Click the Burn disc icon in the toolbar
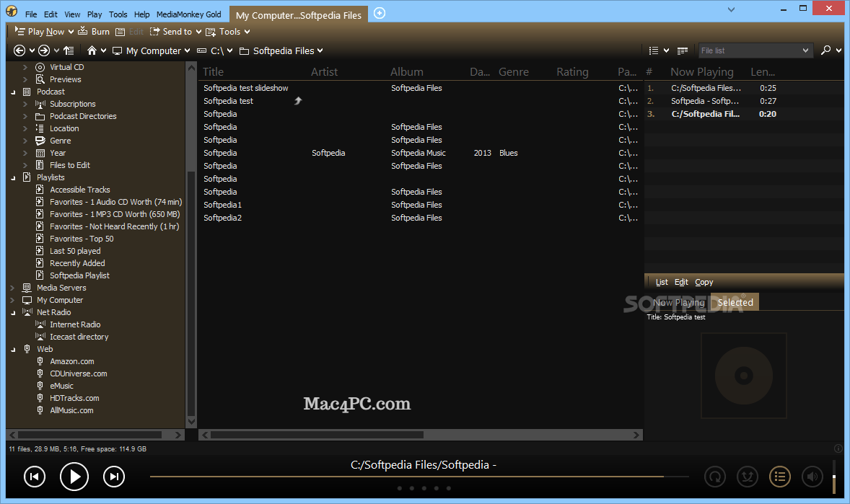 pos(83,31)
